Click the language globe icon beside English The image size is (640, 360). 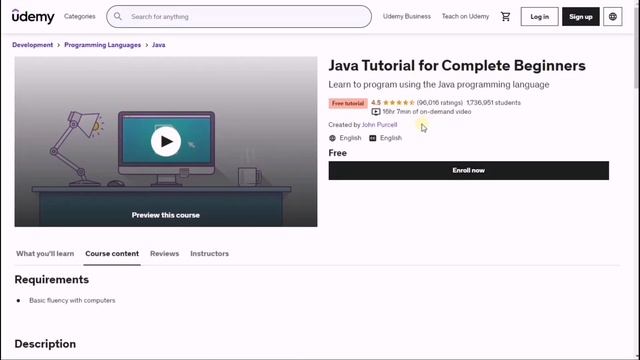tap(332, 138)
